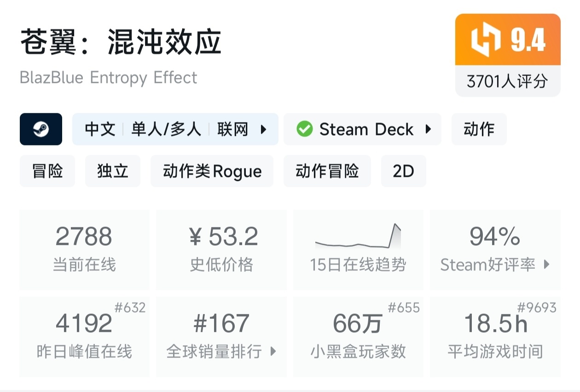Open Steam好评率 details arrow

click(546, 265)
